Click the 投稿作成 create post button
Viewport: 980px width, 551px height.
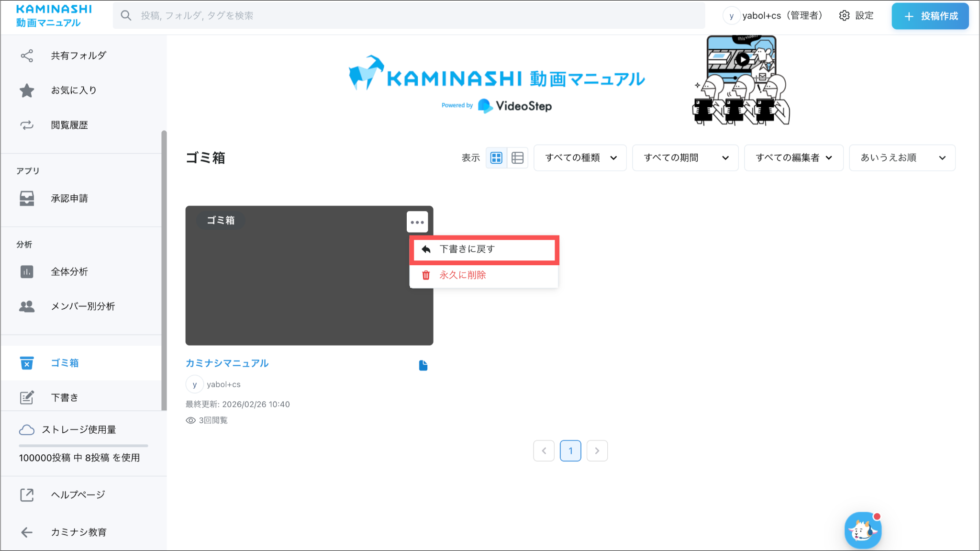click(930, 16)
